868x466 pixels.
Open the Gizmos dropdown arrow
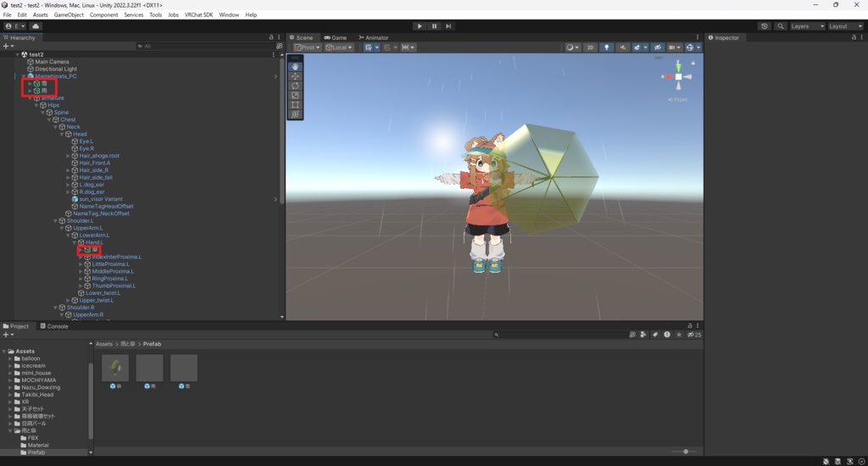pos(698,47)
